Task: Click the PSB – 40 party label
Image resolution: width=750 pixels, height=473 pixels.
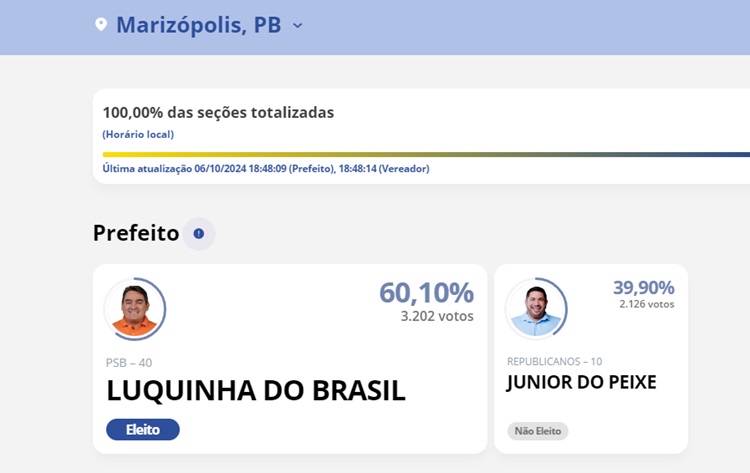Action: 129,363
